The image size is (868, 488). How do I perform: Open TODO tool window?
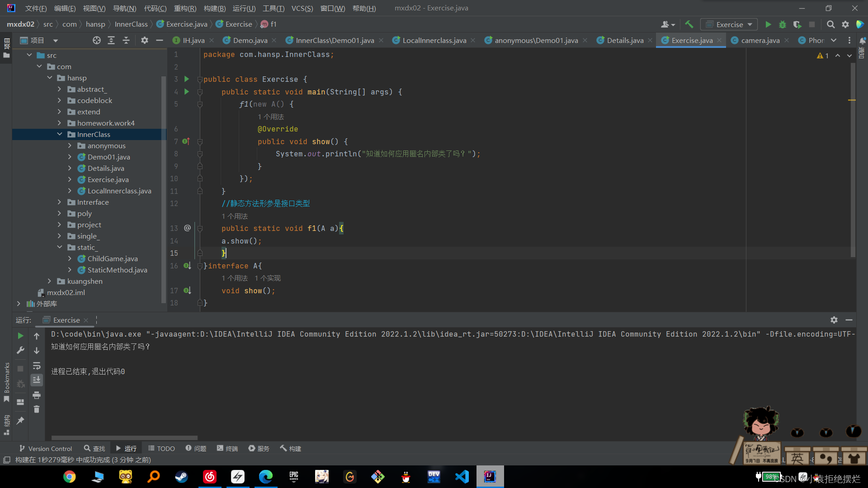pos(161,448)
